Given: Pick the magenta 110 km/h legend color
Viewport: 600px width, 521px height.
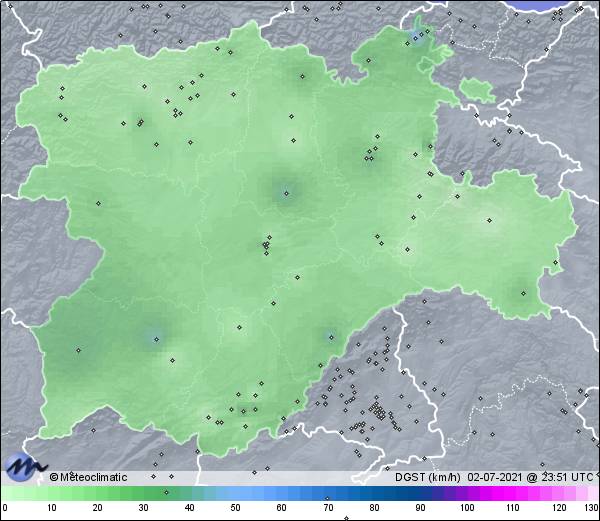Looking at the screenshot, I should coord(512,493).
